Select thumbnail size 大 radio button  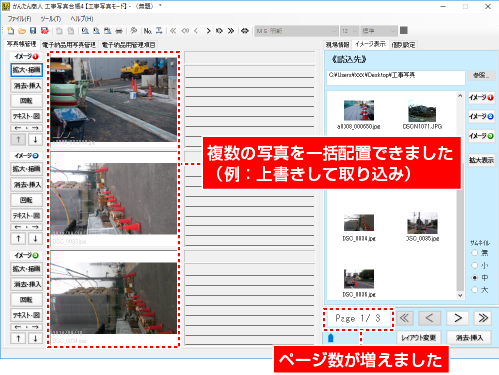click(475, 290)
